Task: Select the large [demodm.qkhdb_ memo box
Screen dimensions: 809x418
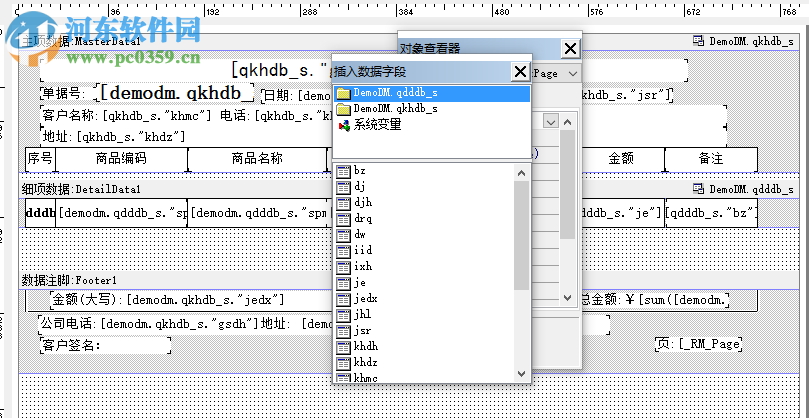Action: tap(175, 92)
